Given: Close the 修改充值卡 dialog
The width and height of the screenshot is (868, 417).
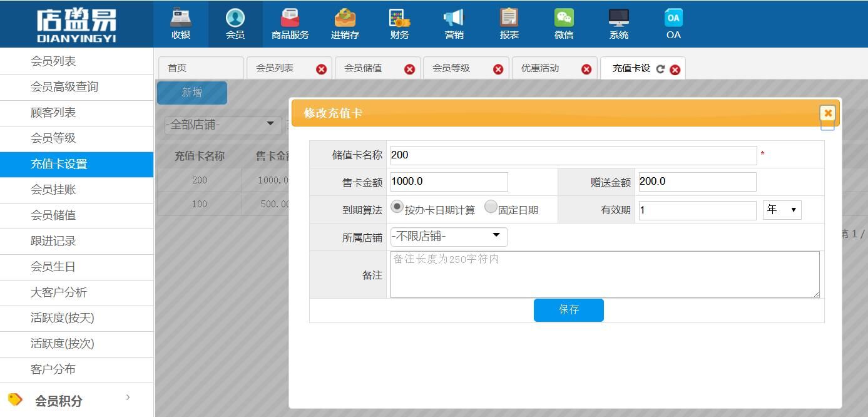Looking at the screenshot, I should click(x=828, y=113).
